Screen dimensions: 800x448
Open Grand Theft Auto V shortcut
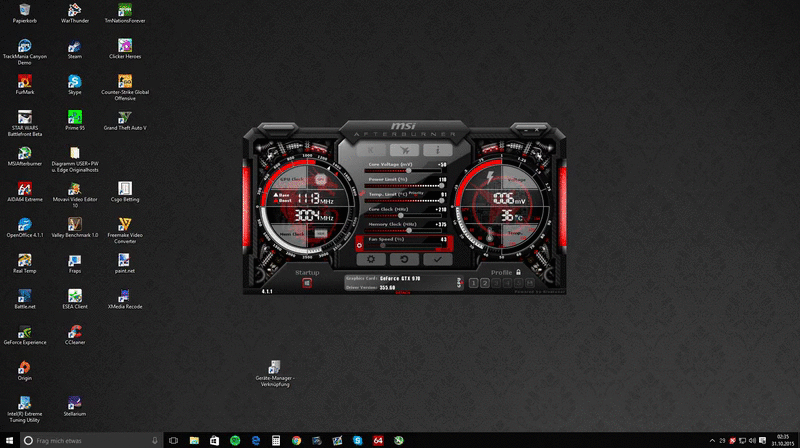tap(125, 120)
